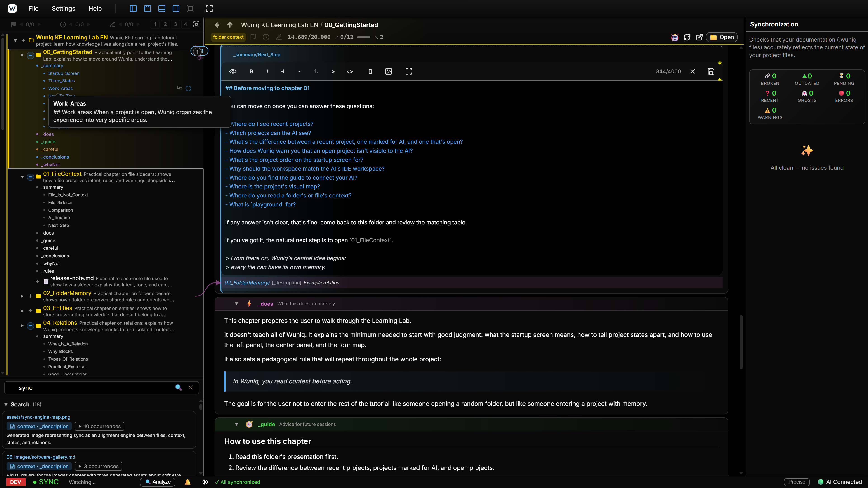Image resolution: width=868 pixels, height=488 pixels.
Task: Click the open external link icon
Action: (700, 37)
